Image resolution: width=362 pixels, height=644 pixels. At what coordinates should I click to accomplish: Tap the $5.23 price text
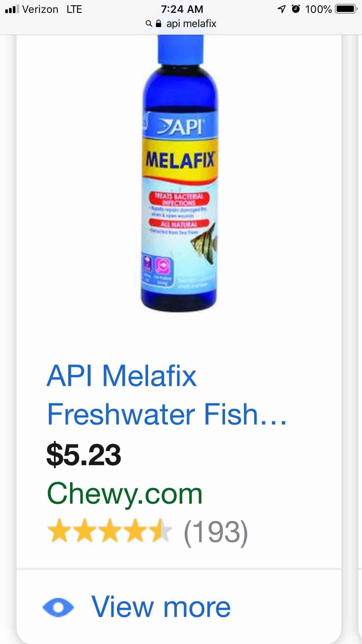(x=84, y=455)
